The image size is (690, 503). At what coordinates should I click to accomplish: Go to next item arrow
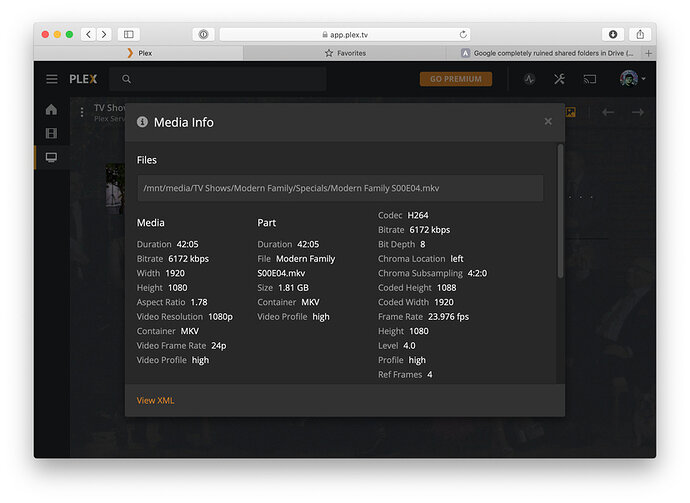638,113
